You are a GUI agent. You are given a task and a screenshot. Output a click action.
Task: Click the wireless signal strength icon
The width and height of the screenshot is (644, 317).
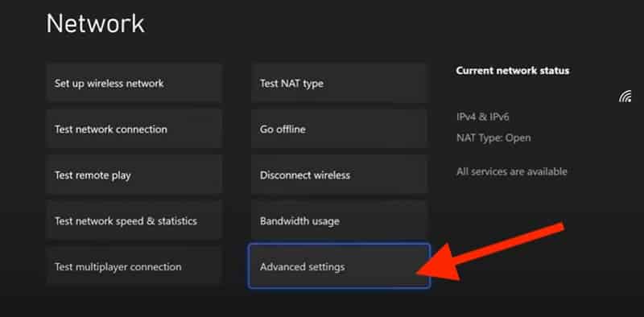point(625,97)
